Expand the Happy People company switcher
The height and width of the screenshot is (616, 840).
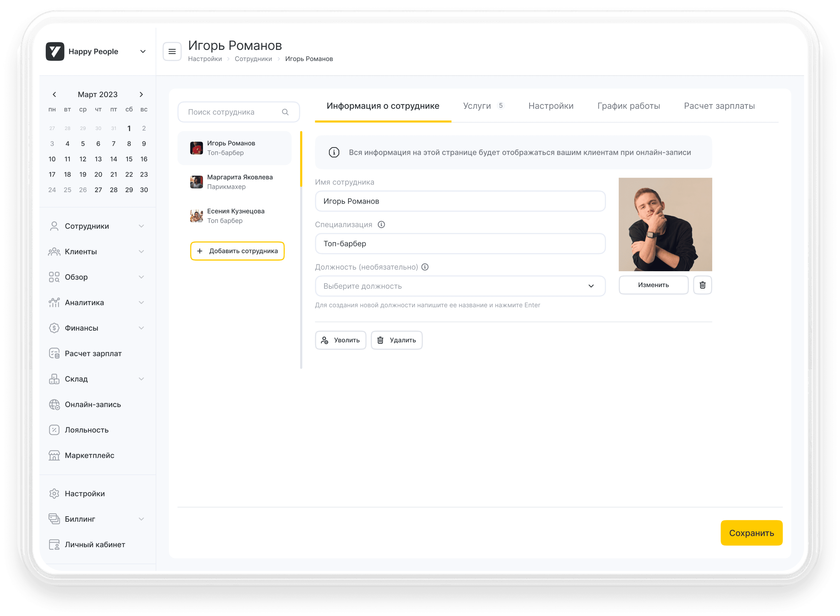(x=143, y=52)
